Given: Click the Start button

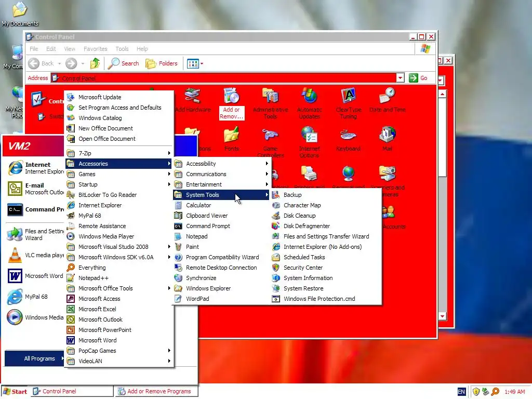Looking at the screenshot, I should click(15, 392).
